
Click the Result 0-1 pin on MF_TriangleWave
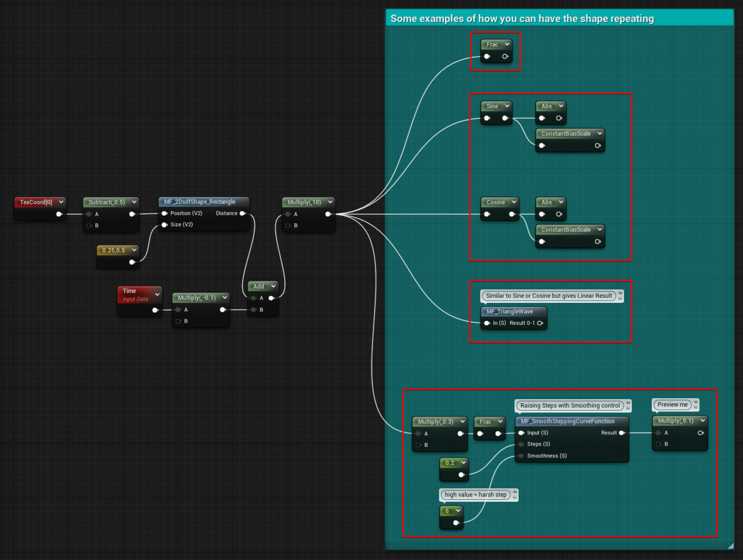[540, 323]
